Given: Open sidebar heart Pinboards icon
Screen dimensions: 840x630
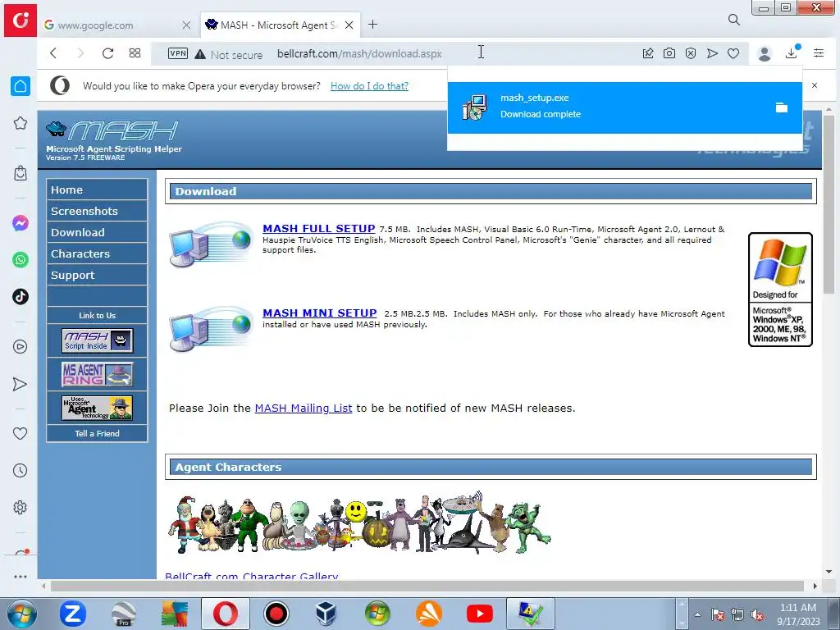Looking at the screenshot, I should [x=20, y=433].
